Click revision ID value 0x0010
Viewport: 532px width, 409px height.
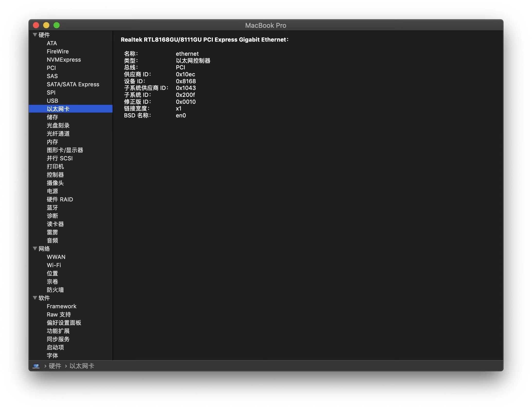pyautogui.click(x=186, y=102)
